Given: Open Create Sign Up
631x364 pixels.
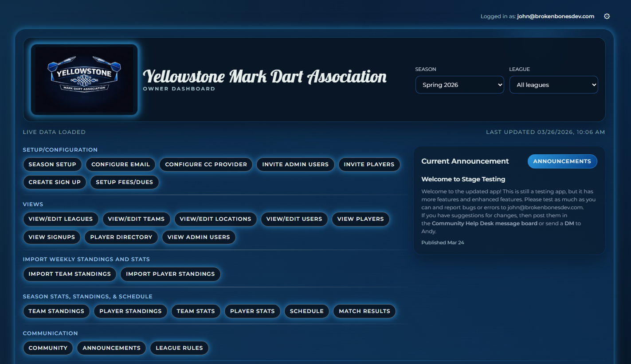Looking at the screenshot, I should [x=55, y=182].
